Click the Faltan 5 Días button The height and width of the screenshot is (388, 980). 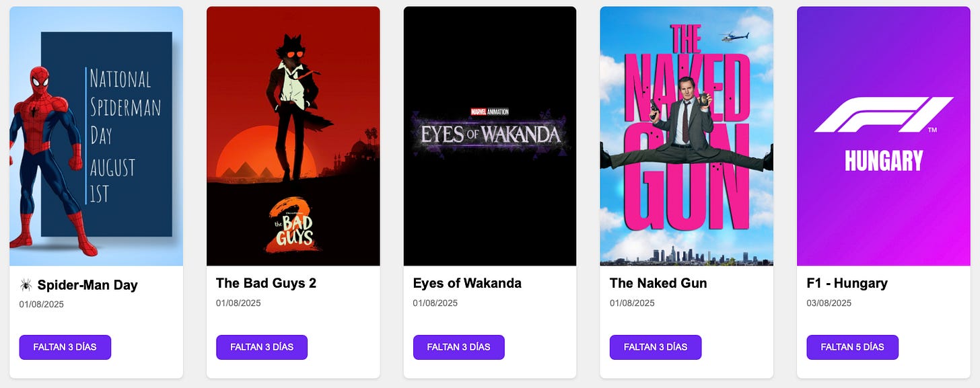coord(852,347)
